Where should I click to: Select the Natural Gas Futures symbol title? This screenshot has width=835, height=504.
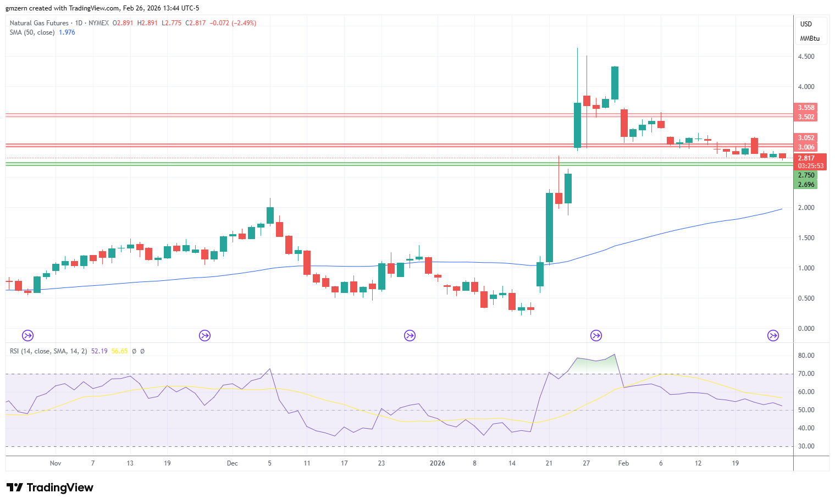[39, 23]
